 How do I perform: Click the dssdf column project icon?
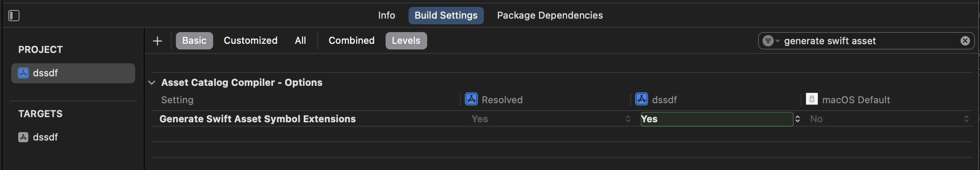(x=642, y=99)
